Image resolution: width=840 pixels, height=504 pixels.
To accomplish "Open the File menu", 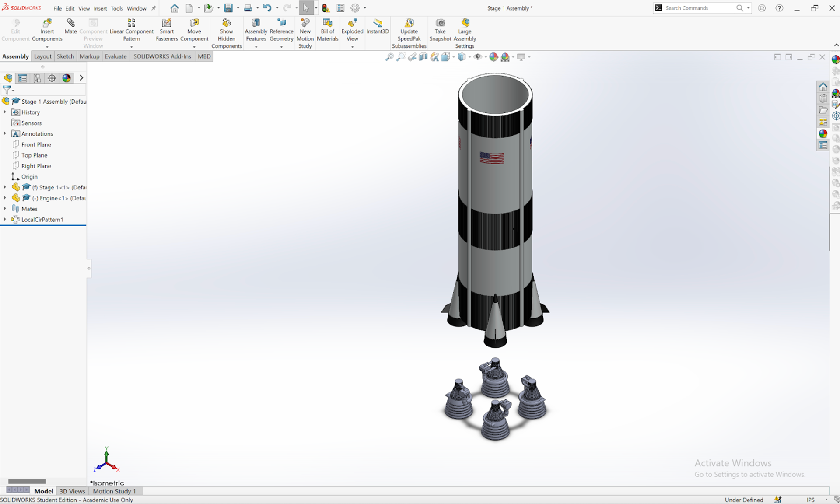I will (58, 8).
